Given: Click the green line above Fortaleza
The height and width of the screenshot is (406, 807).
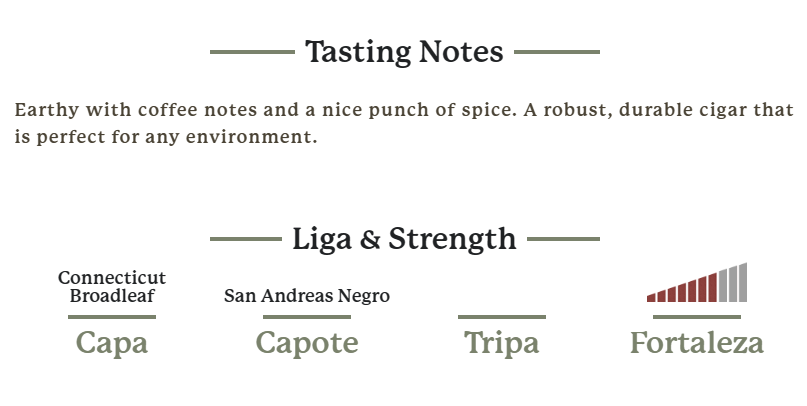Looking at the screenshot, I should coord(697,317).
